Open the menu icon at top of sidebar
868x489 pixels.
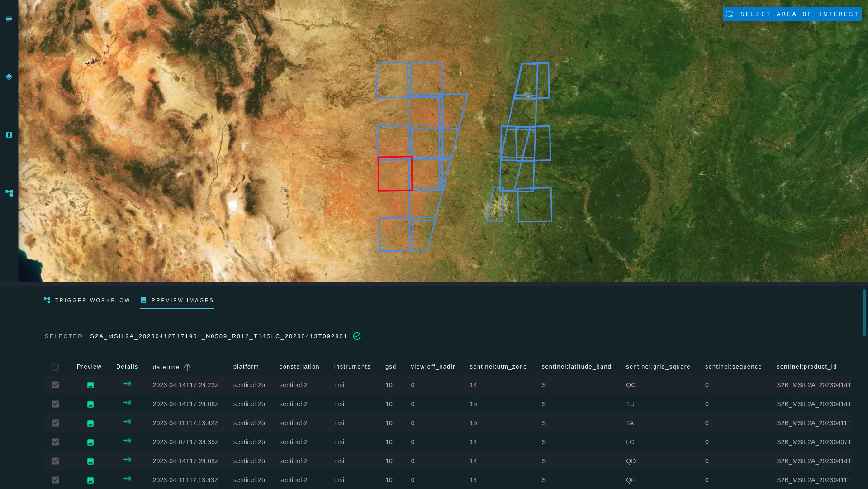[9, 19]
